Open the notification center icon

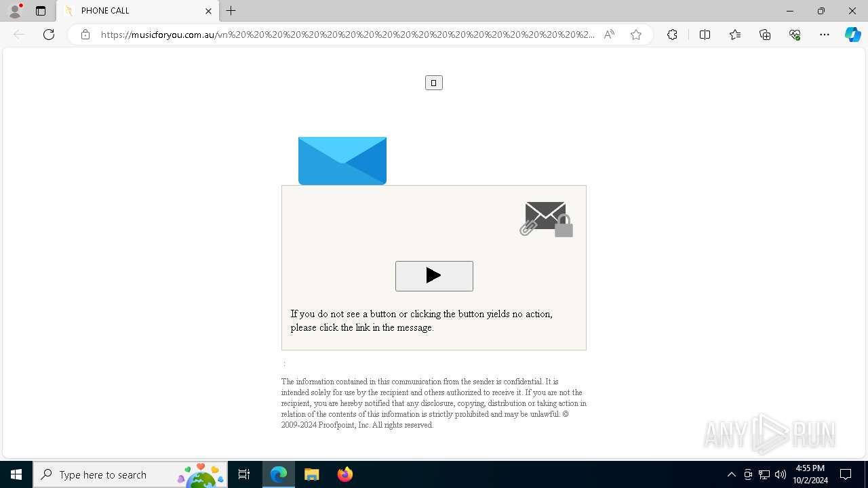click(x=846, y=474)
